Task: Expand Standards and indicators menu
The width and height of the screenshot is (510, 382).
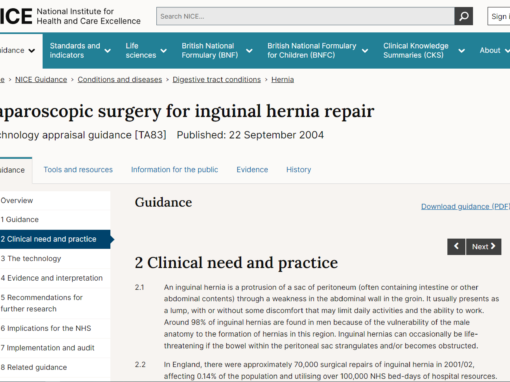Action: [x=80, y=51]
